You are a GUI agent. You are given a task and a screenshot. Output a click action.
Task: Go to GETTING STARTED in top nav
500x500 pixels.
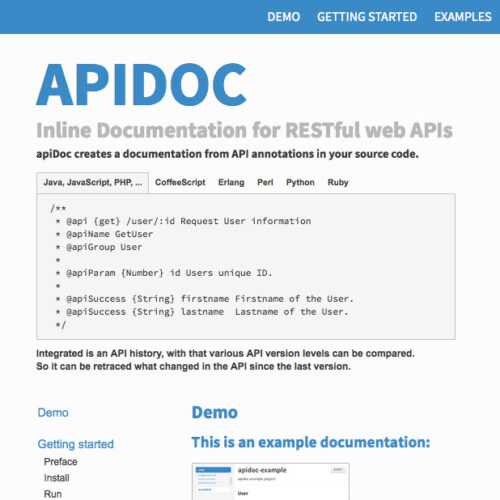(x=367, y=17)
